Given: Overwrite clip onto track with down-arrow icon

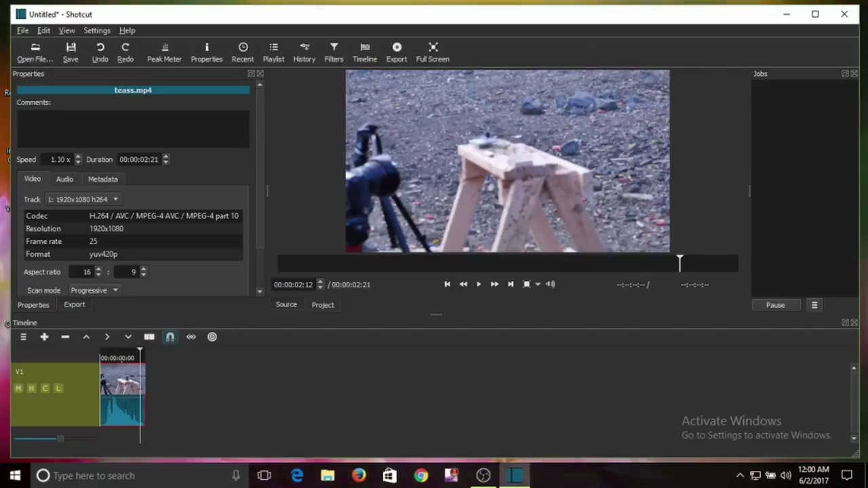Looking at the screenshot, I should [128, 337].
